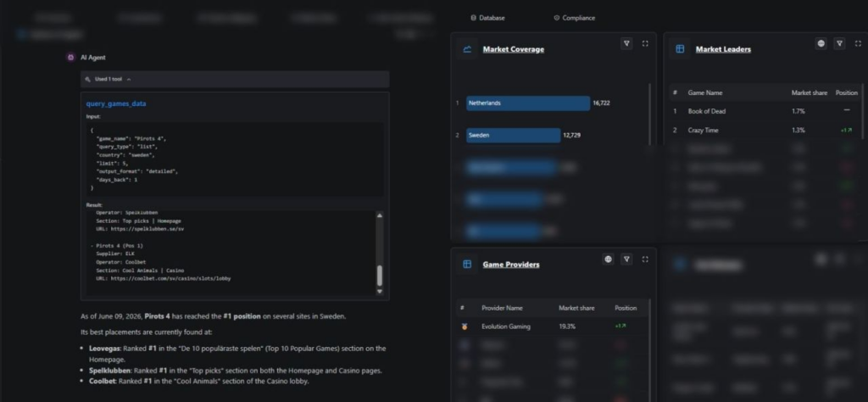This screenshot has height=402, width=868.
Task: Select the Sweden bar in Market Coverage
Action: click(513, 135)
